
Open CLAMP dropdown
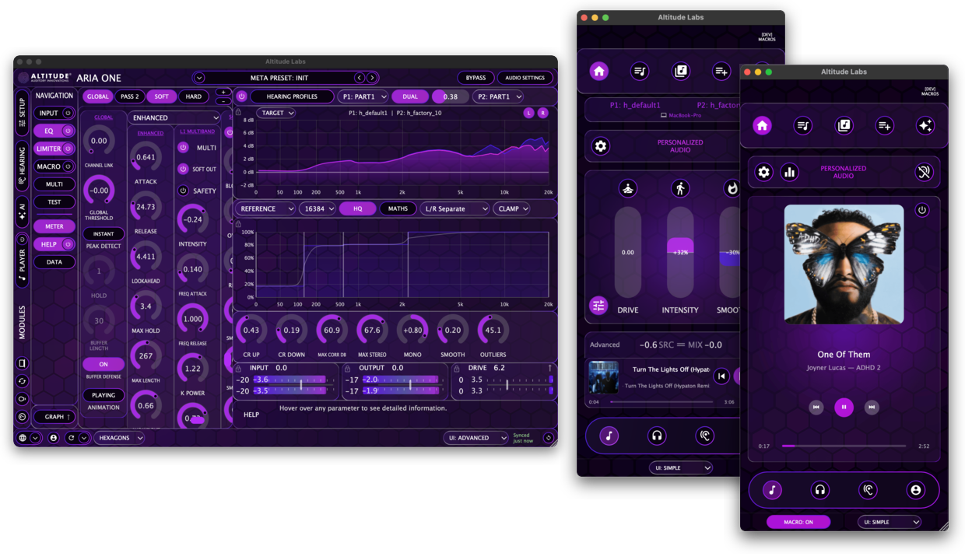511,208
